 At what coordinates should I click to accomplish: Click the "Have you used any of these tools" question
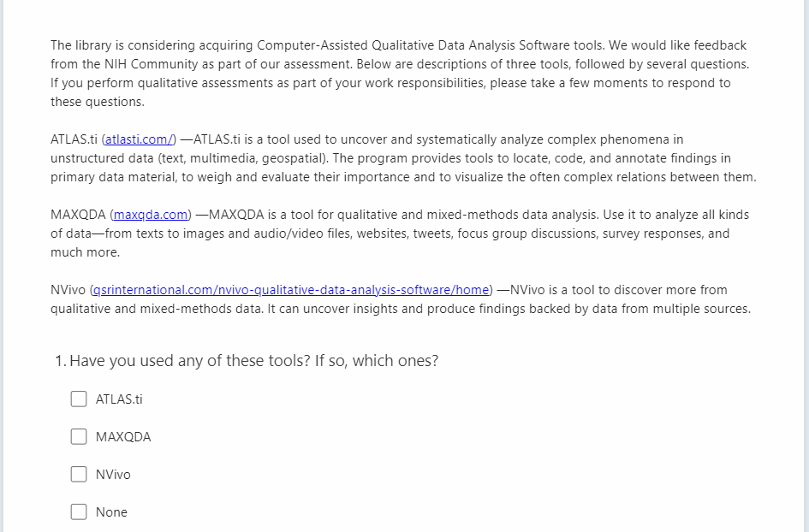pos(253,361)
